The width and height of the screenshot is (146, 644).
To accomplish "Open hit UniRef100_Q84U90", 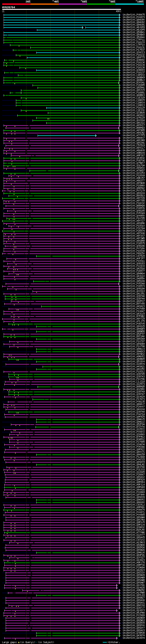I will coord(134,20).
